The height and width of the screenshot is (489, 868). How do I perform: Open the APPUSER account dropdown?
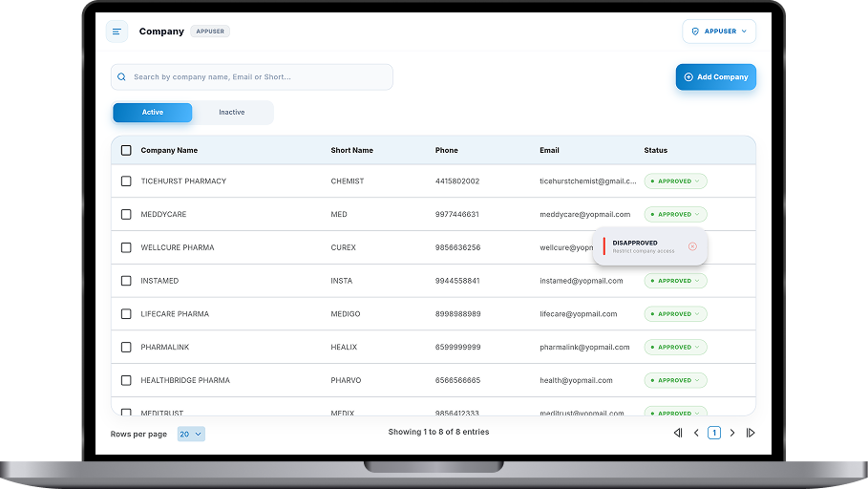click(719, 32)
